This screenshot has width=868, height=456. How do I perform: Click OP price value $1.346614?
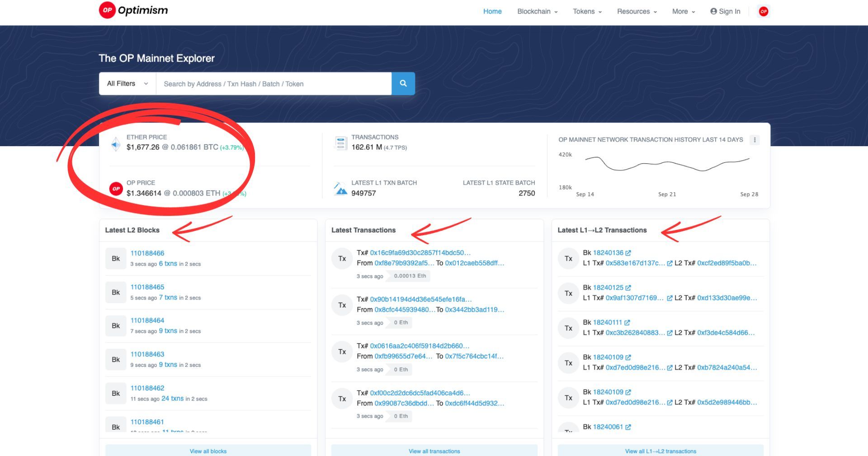[x=144, y=193]
